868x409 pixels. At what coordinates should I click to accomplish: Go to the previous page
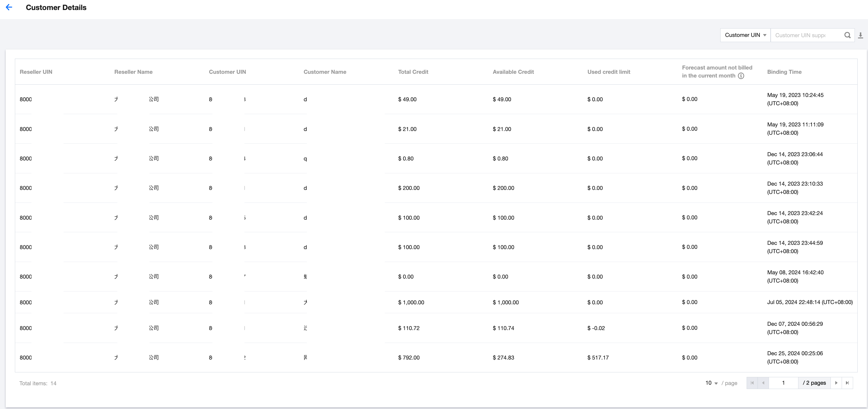click(763, 383)
